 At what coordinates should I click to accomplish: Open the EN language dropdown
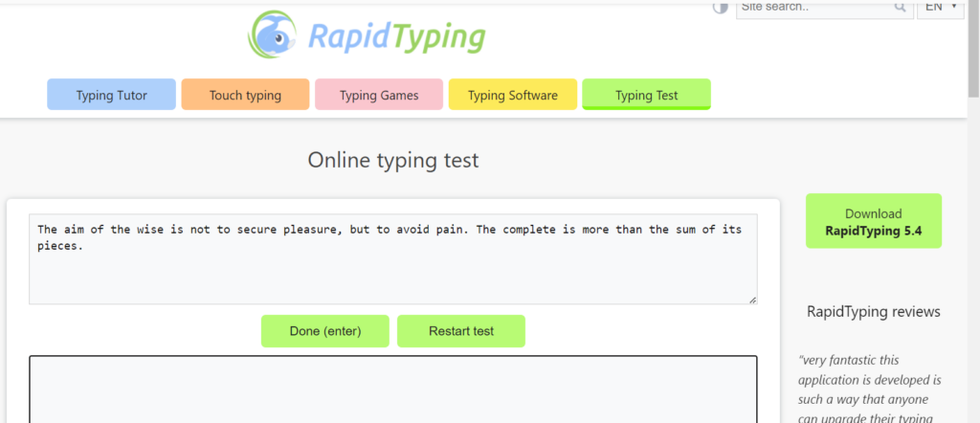pos(940,8)
